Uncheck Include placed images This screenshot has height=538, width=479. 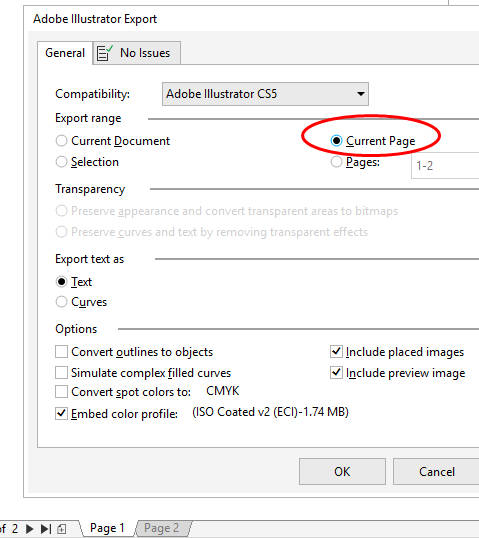336,351
